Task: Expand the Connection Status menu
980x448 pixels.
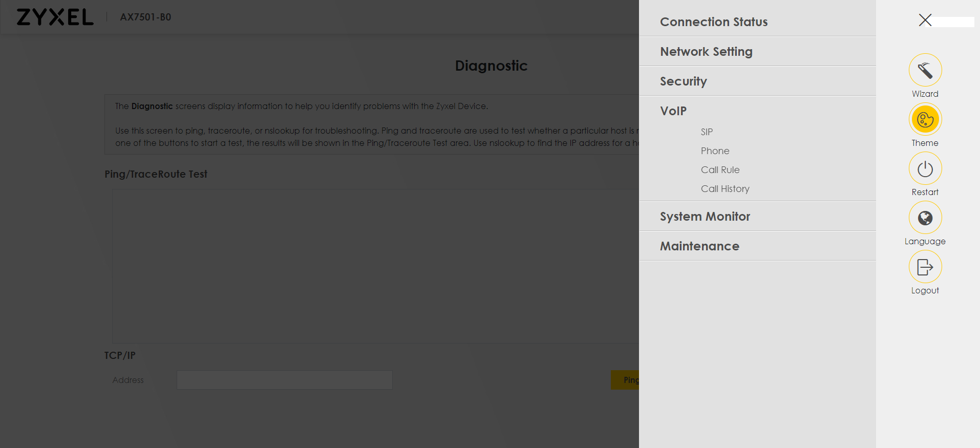Action: point(713,22)
